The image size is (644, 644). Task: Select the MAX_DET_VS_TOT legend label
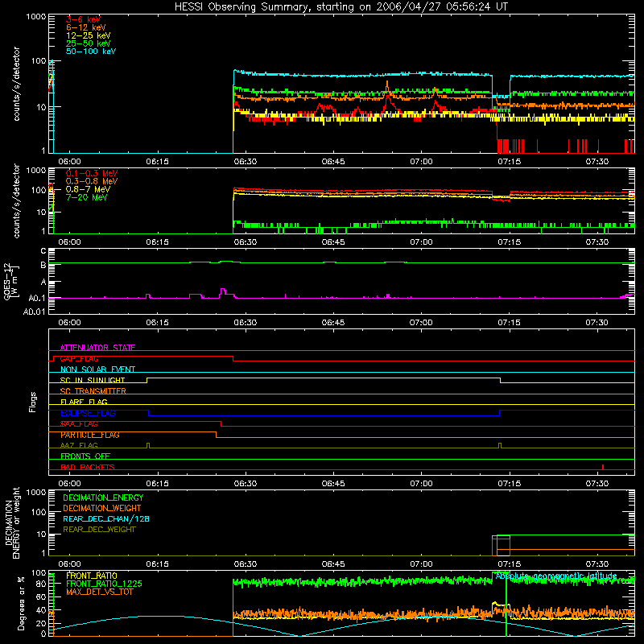point(99,592)
